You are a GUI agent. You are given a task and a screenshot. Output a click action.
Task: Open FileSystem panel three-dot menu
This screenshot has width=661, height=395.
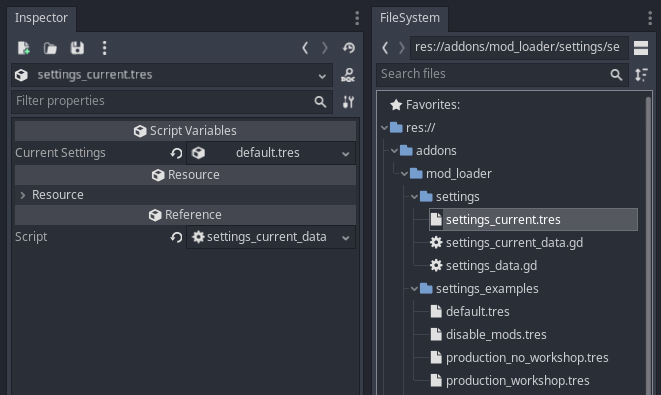tap(650, 18)
